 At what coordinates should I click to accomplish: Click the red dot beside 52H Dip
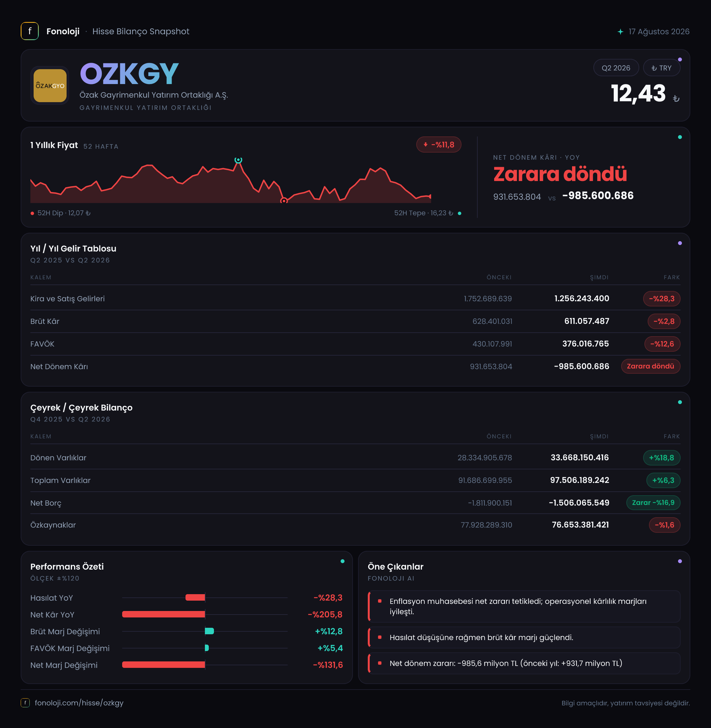33,213
